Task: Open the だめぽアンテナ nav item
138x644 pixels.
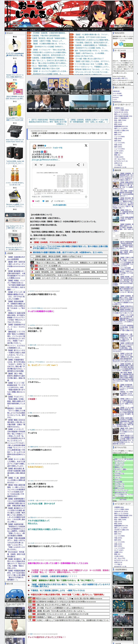Action: pyautogui.click(x=36, y=30)
